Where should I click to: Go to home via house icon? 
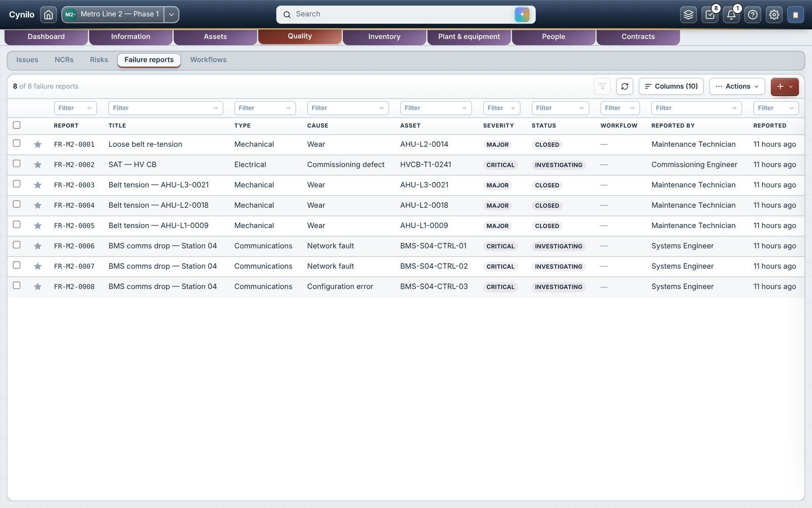[48, 15]
